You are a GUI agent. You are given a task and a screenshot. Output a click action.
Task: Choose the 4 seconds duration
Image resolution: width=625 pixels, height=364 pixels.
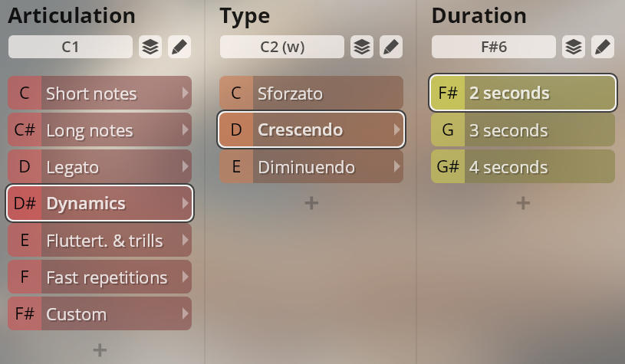click(523, 166)
